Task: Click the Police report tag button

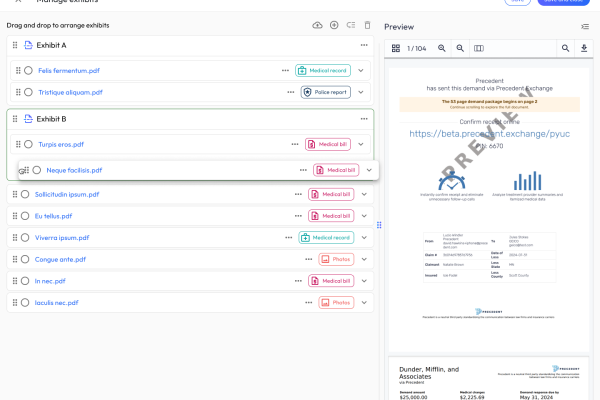Action: pyautogui.click(x=325, y=92)
